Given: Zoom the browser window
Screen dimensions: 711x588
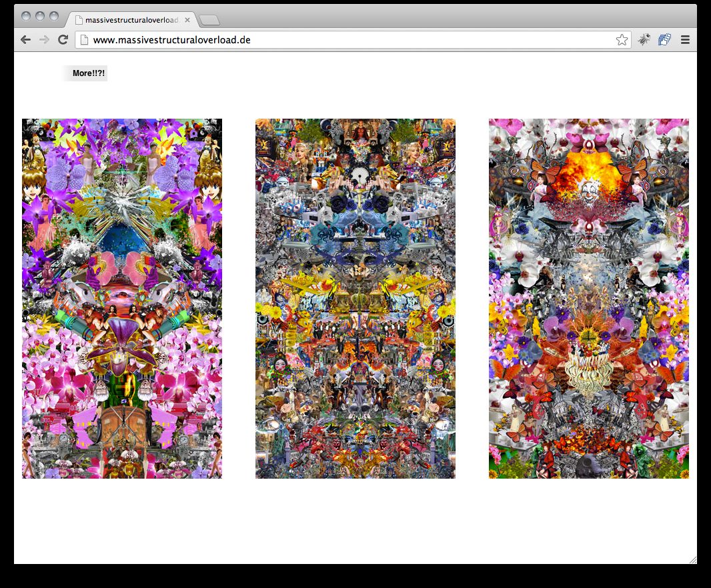Looking at the screenshot, I should click(x=54, y=16).
